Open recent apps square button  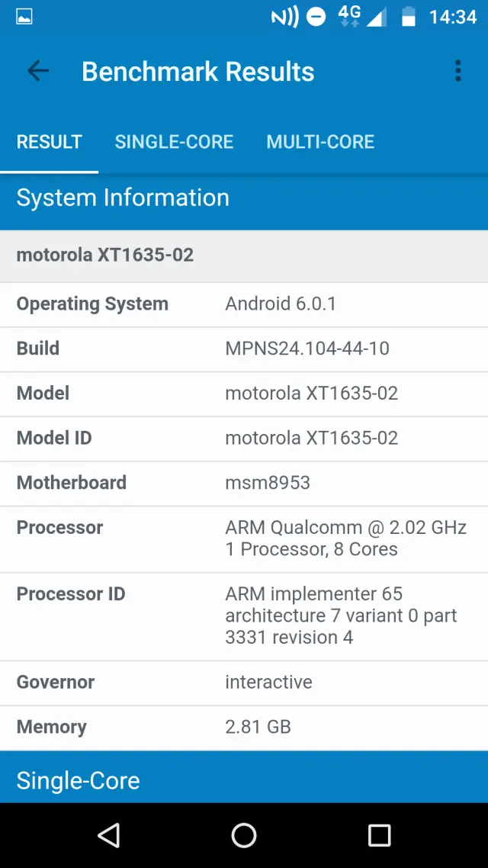pyautogui.click(x=379, y=835)
